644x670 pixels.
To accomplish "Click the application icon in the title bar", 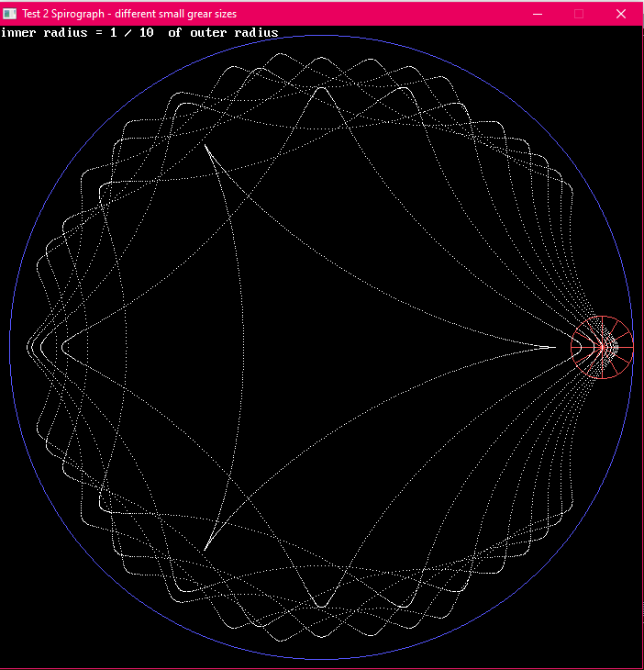I will 9,14.
